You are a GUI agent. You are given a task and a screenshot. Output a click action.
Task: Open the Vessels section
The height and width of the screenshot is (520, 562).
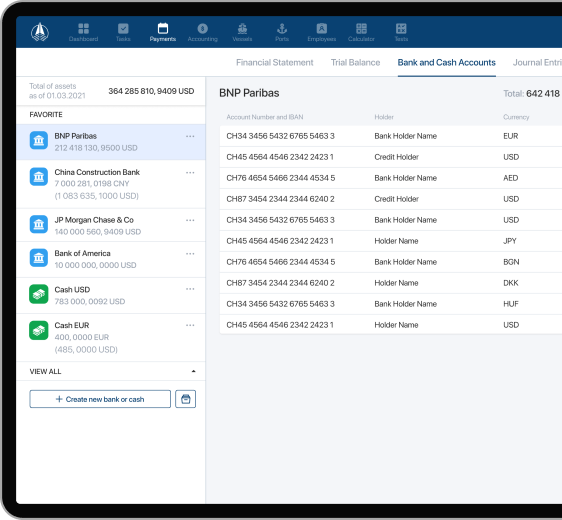[242, 32]
